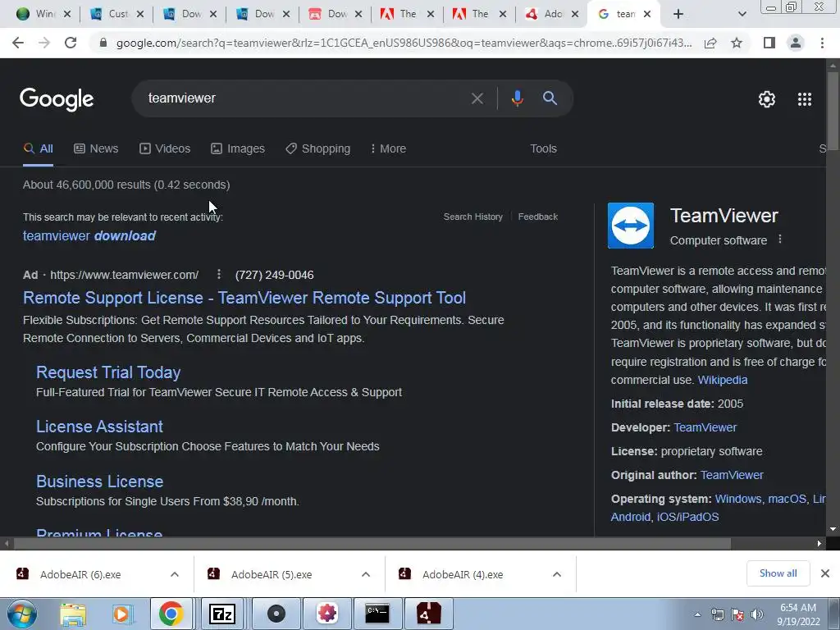Image resolution: width=840 pixels, height=630 pixels.
Task: Expand the tab search chevron
Action: click(x=742, y=14)
